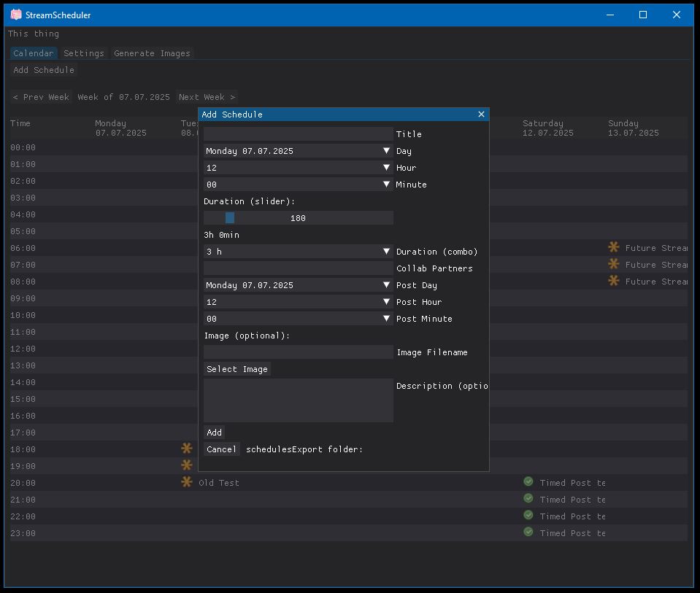The image size is (700, 593).
Task: Select the asterisk icon on the 08:00 Future Stream event
Action: point(613,281)
